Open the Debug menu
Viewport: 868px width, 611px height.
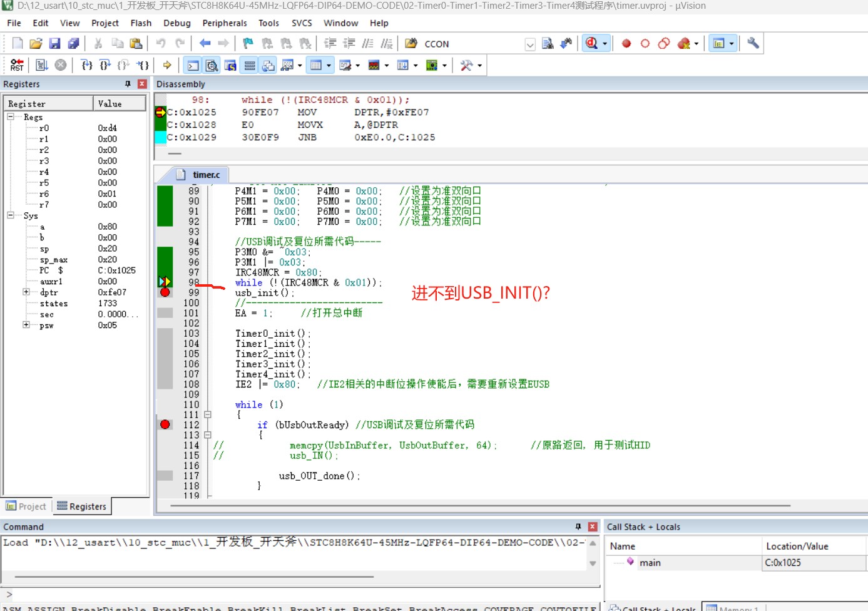pyautogui.click(x=177, y=23)
